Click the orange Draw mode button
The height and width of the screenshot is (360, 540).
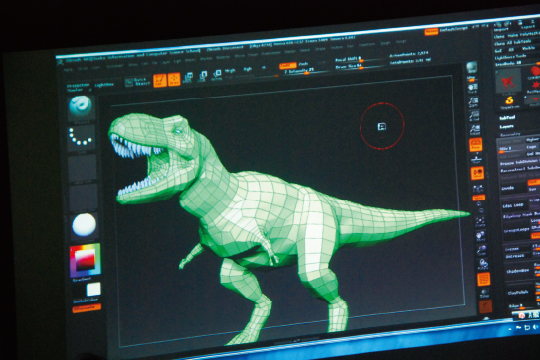click(174, 80)
